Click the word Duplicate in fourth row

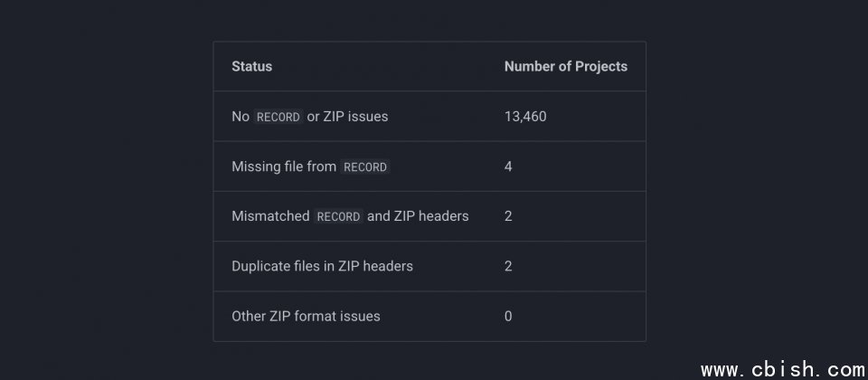[261, 266]
